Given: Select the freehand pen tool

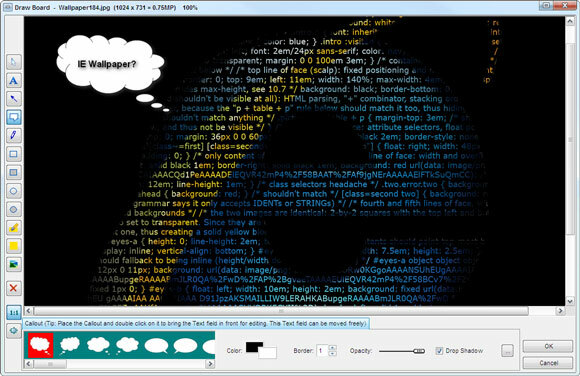Looking at the screenshot, I should (14, 135).
